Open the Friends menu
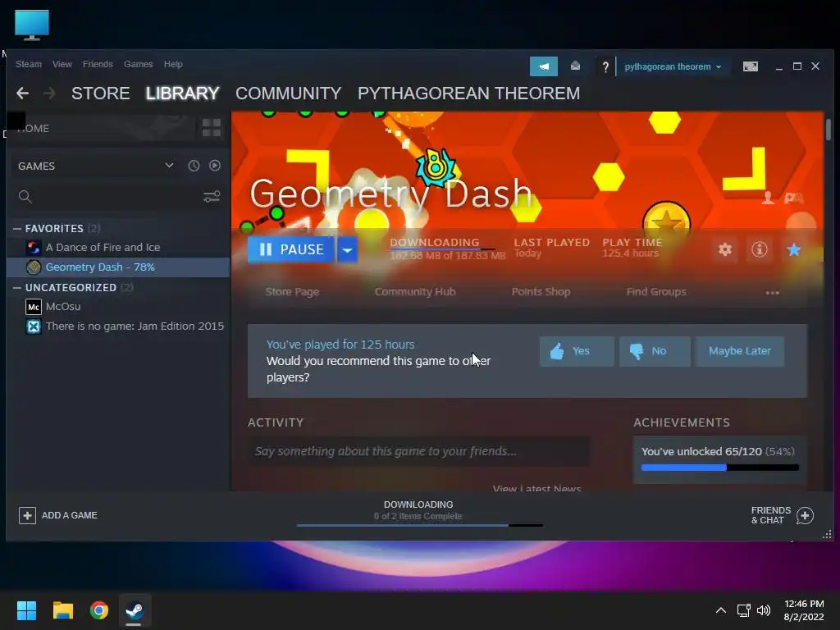840x630 pixels. click(98, 64)
